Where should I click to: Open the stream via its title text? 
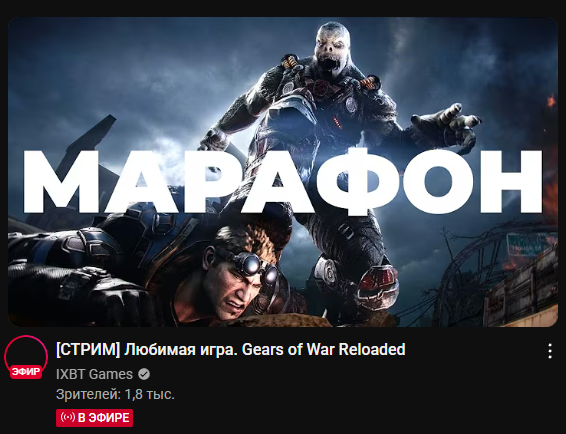[231, 350]
